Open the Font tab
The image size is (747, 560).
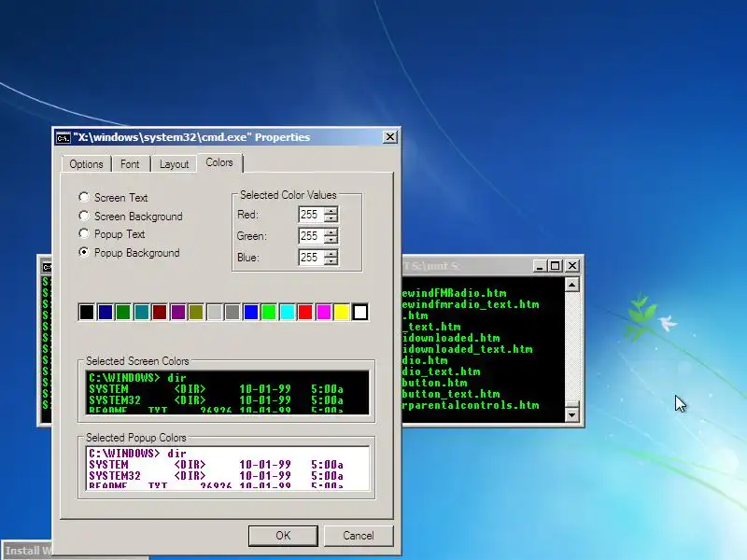click(x=130, y=164)
